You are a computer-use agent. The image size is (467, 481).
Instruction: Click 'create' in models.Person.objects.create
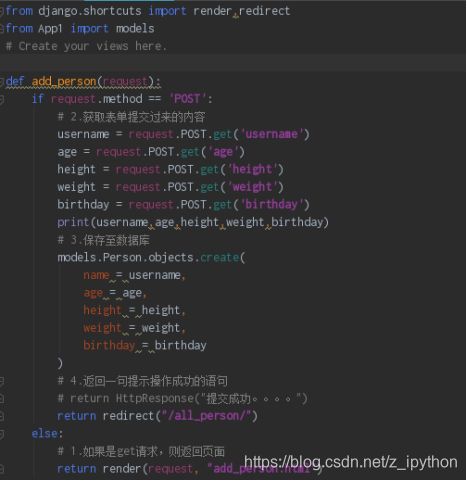(220, 257)
